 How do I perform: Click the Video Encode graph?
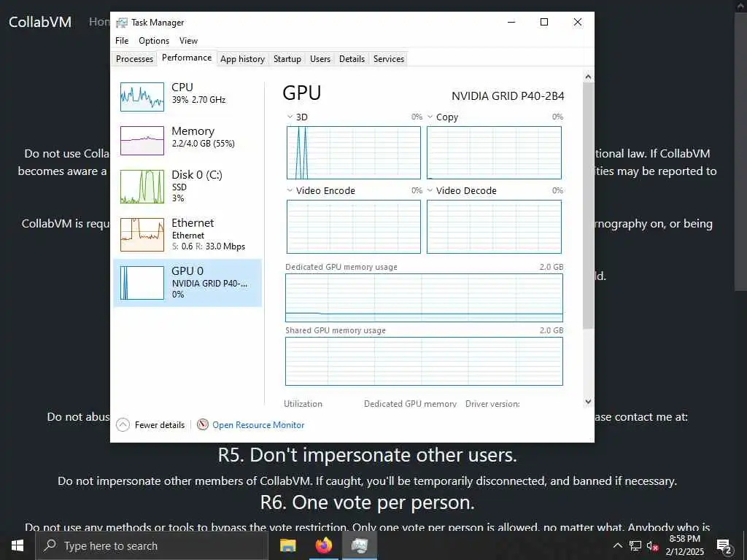tap(354, 227)
